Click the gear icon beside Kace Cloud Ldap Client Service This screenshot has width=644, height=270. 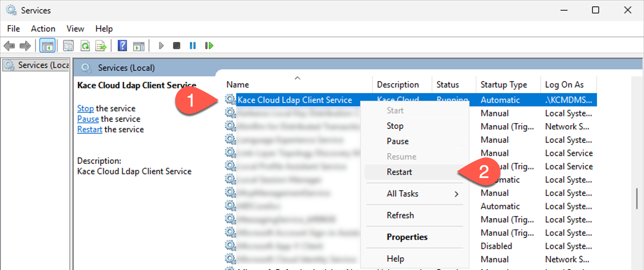click(x=230, y=100)
